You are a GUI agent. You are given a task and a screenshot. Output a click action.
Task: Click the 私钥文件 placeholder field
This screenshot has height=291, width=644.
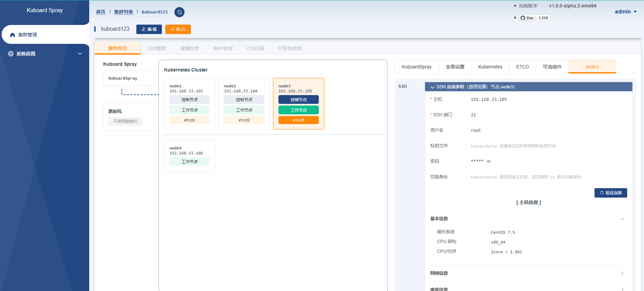(x=513, y=146)
